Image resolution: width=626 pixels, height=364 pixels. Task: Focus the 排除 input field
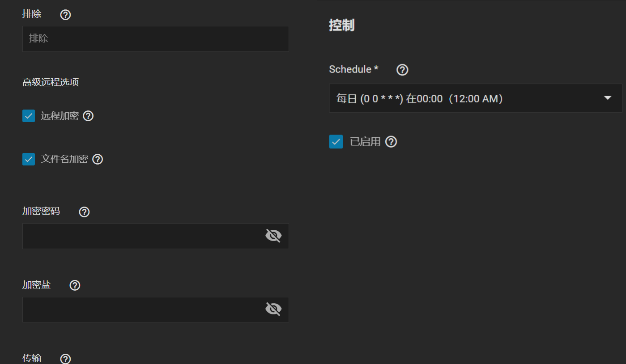pos(156,38)
